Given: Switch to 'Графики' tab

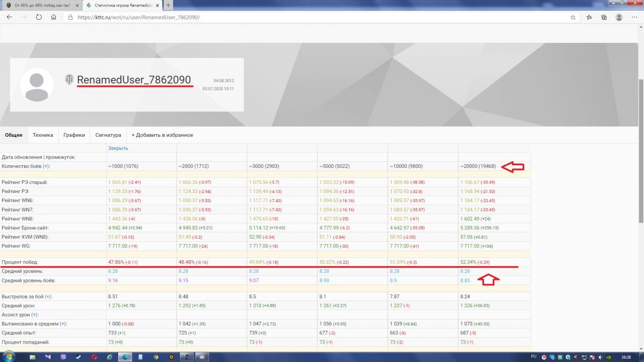Looking at the screenshot, I should pos(74,135).
